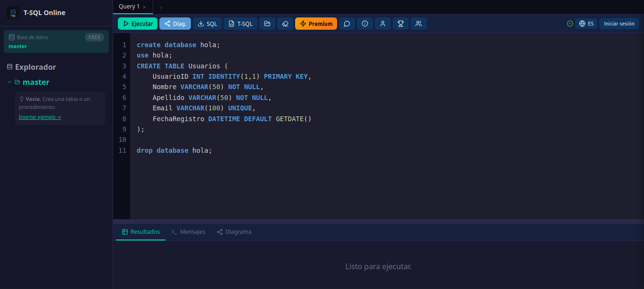Add a new query tab with plus
The image size is (644, 289).
click(x=161, y=8)
